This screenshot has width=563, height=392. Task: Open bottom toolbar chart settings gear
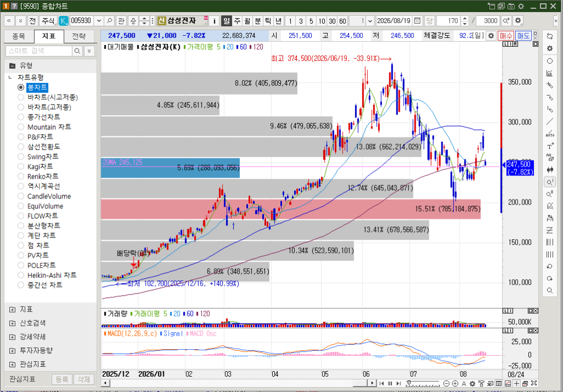pos(472,383)
